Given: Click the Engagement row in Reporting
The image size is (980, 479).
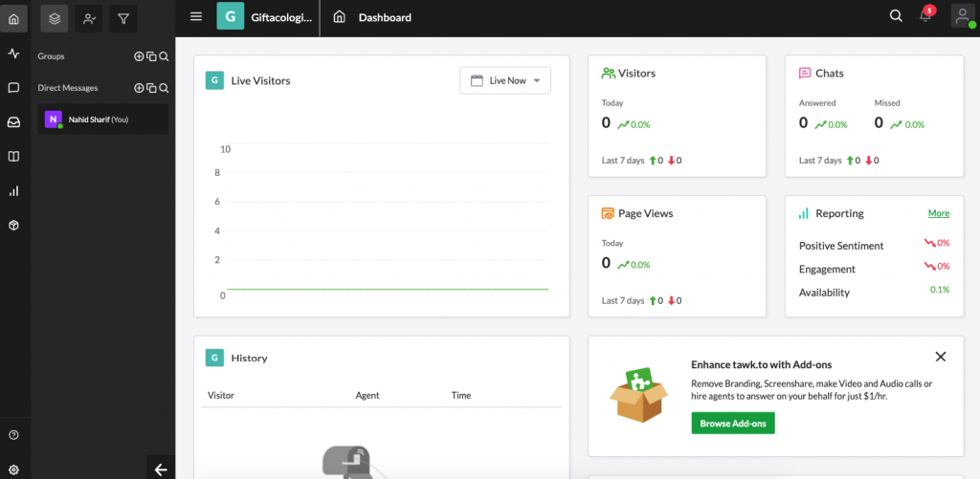Looking at the screenshot, I should pos(875,270).
